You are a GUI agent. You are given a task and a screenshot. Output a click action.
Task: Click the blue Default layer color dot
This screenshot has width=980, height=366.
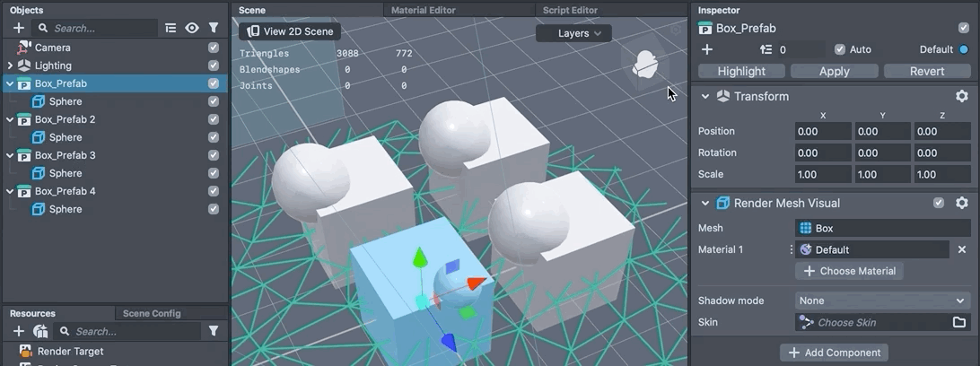pyautogui.click(x=964, y=49)
